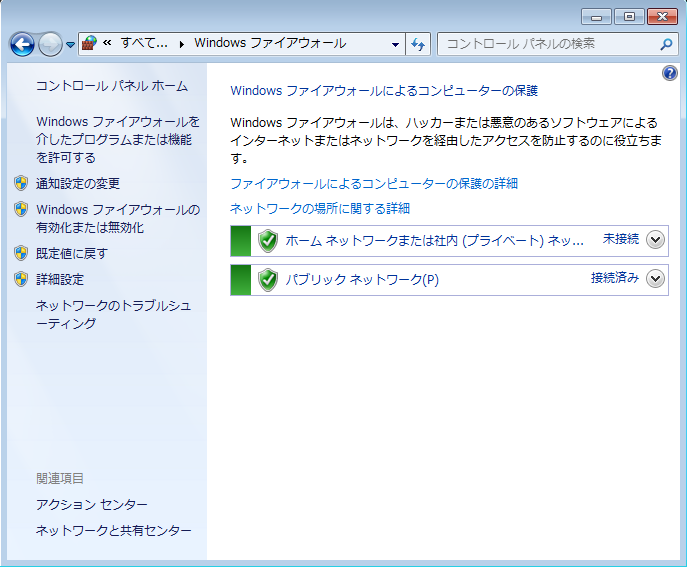The height and width of the screenshot is (567, 687).
Task: Click the Back navigation arrow button
Action: (22, 44)
